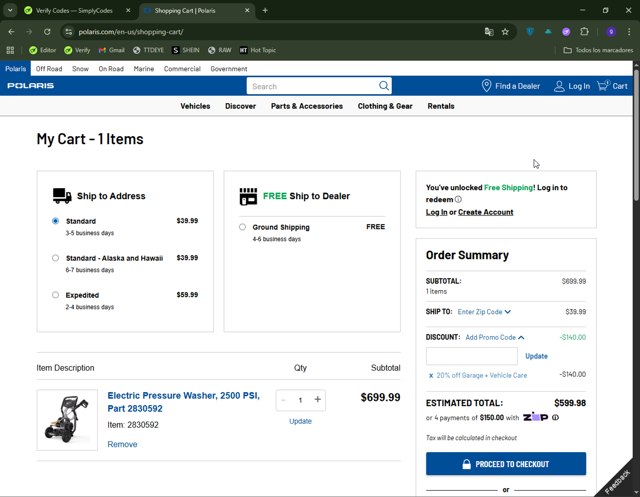Click the pressure washer thumbnail
Screen dimensions: 640x497
click(67, 420)
